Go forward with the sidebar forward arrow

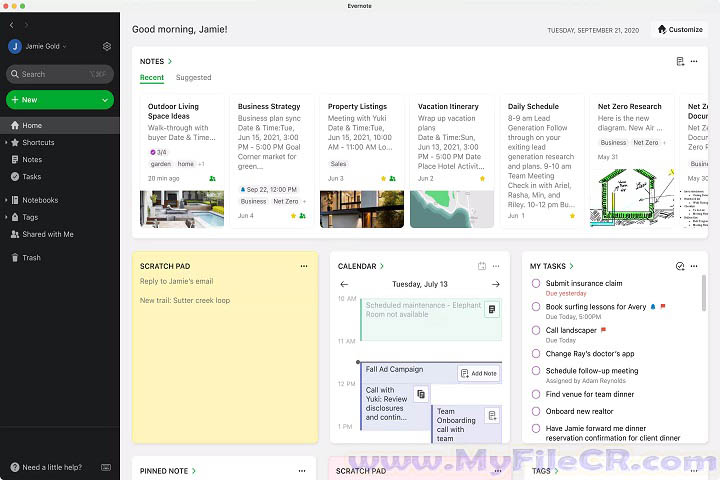[x=26, y=25]
